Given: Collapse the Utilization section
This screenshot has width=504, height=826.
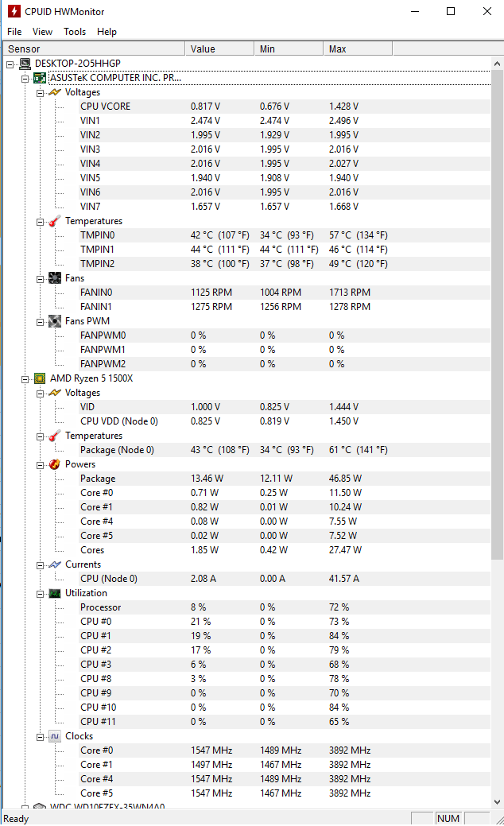Looking at the screenshot, I should coord(40,594).
